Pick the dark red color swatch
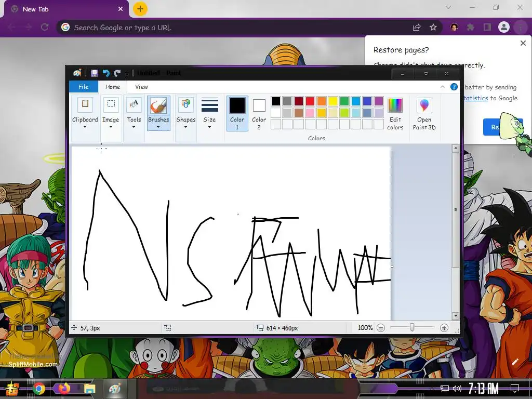The image size is (532, 399). point(299,101)
